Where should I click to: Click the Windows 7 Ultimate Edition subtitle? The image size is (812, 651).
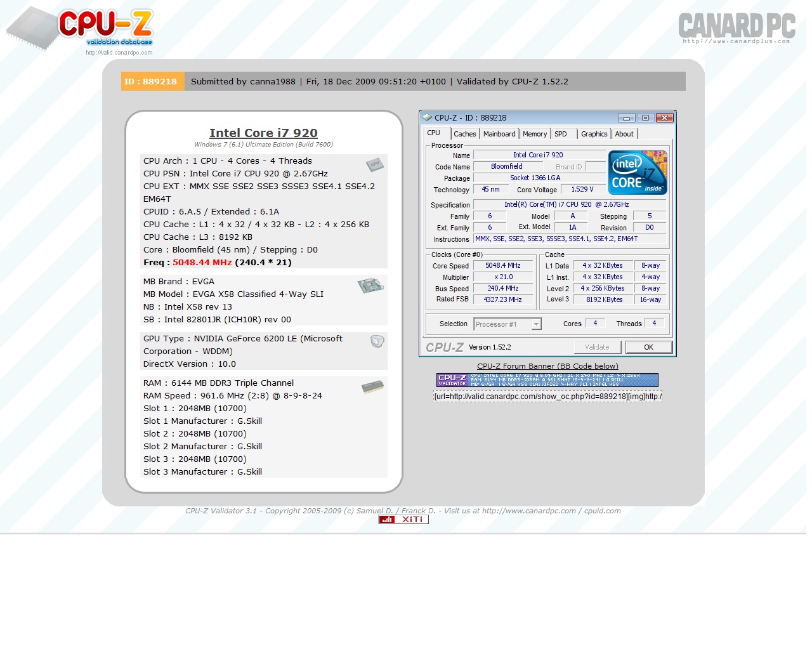point(263,145)
